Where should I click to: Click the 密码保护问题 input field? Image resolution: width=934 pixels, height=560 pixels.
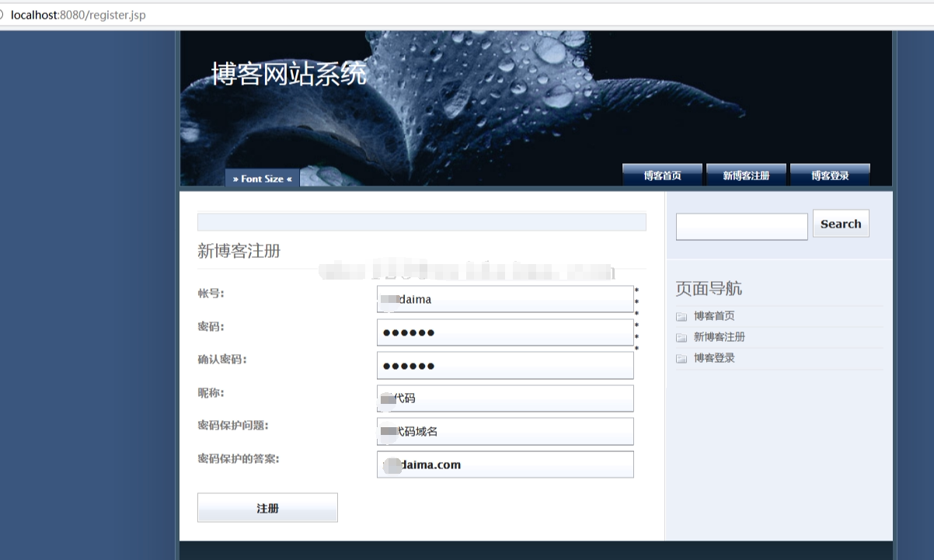505,431
